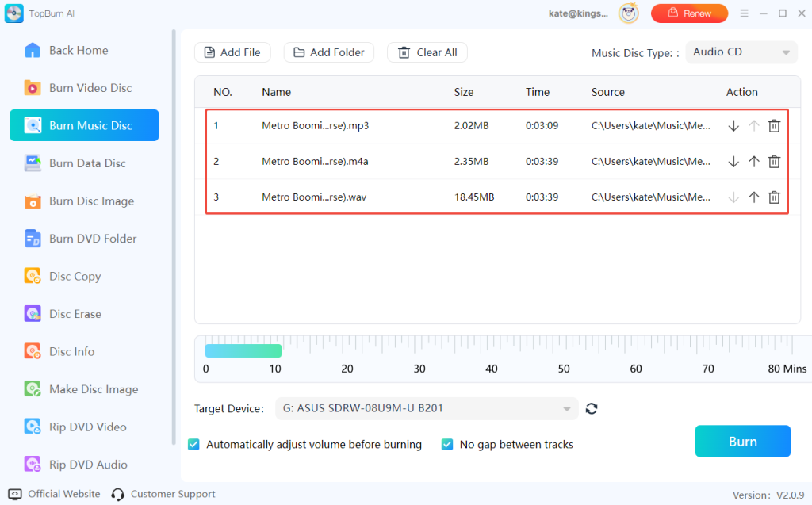Delete the .wav track from list

[774, 197]
